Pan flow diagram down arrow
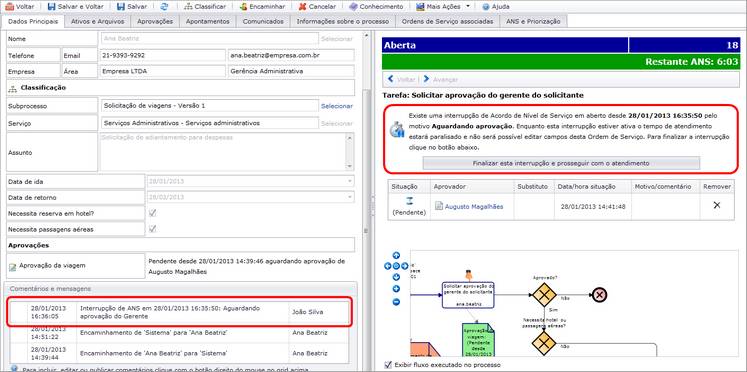 pos(396,277)
